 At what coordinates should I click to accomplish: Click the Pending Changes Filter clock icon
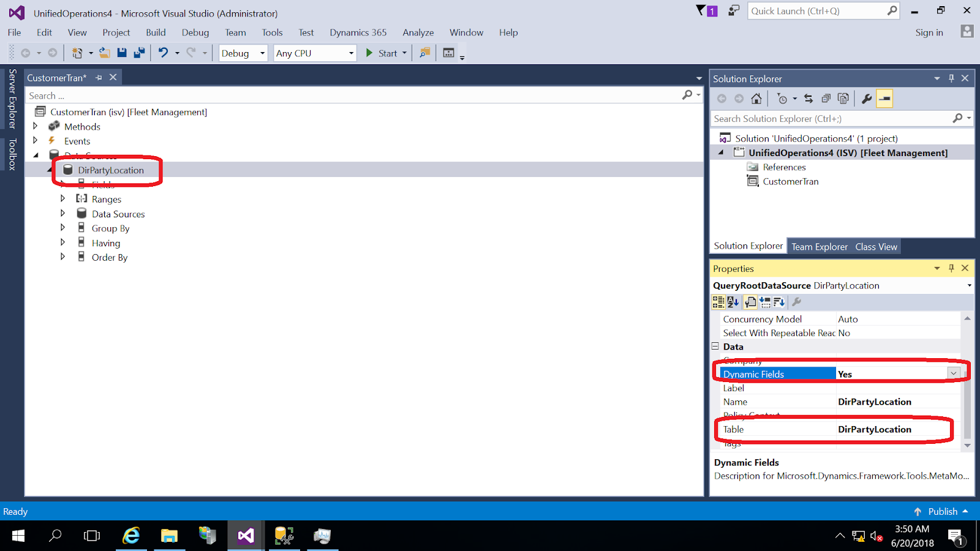782,99
